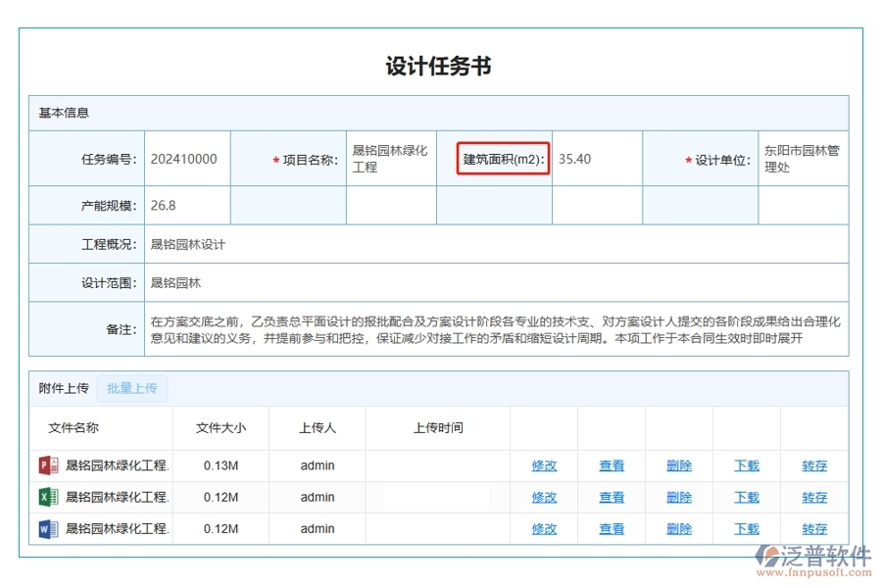The image size is (882, 588).
Task: Click the 批量上传 upload button
Action: (x=132, y=388)
